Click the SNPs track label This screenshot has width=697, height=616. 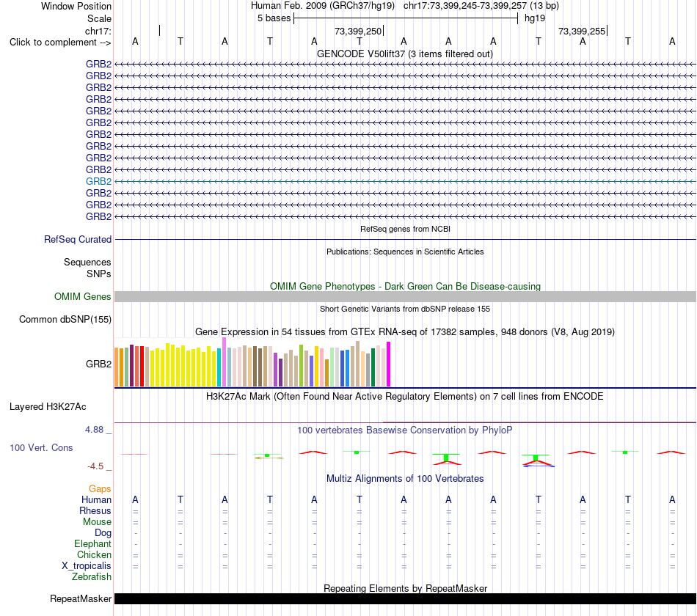pyautogui.click(x=99, y=274)
